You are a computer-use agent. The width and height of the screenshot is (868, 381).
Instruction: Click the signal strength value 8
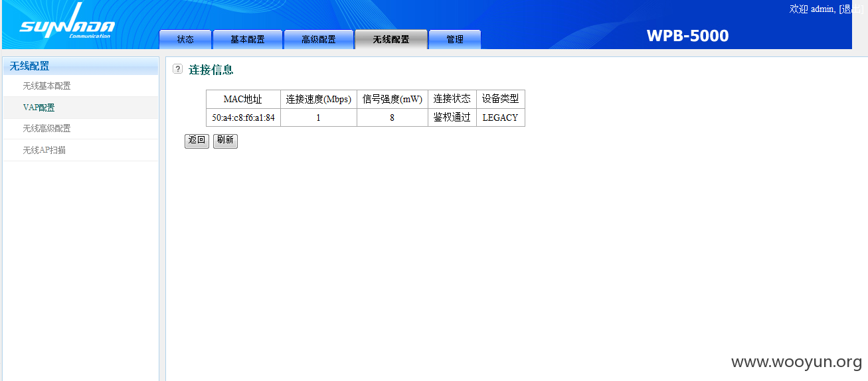(x=392, y=117)
